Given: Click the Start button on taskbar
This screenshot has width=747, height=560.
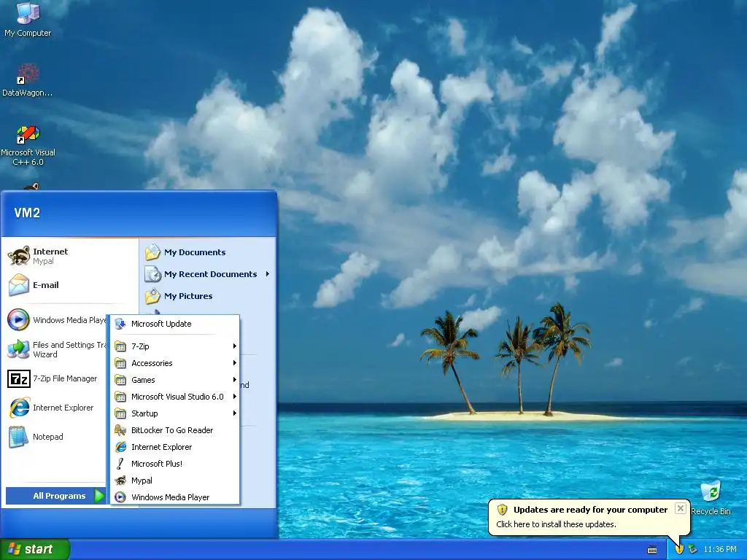Looking at the screenshot, I should (x=35, y=550).
